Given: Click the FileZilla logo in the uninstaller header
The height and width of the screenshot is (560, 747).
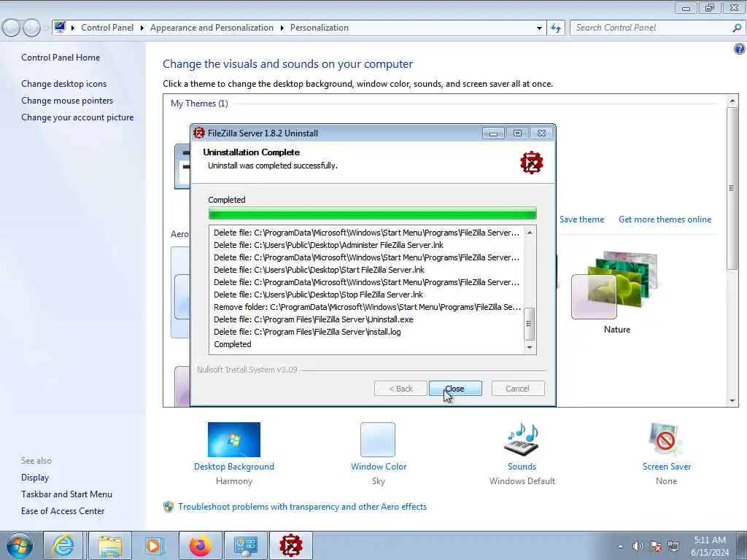Looking at the screenshot, I should click(x=531, y=163).
